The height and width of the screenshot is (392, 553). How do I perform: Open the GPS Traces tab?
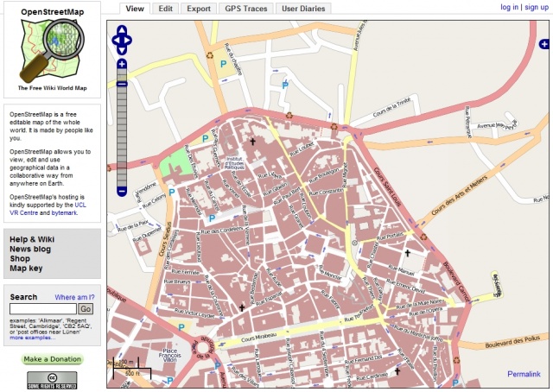(245, 9)
